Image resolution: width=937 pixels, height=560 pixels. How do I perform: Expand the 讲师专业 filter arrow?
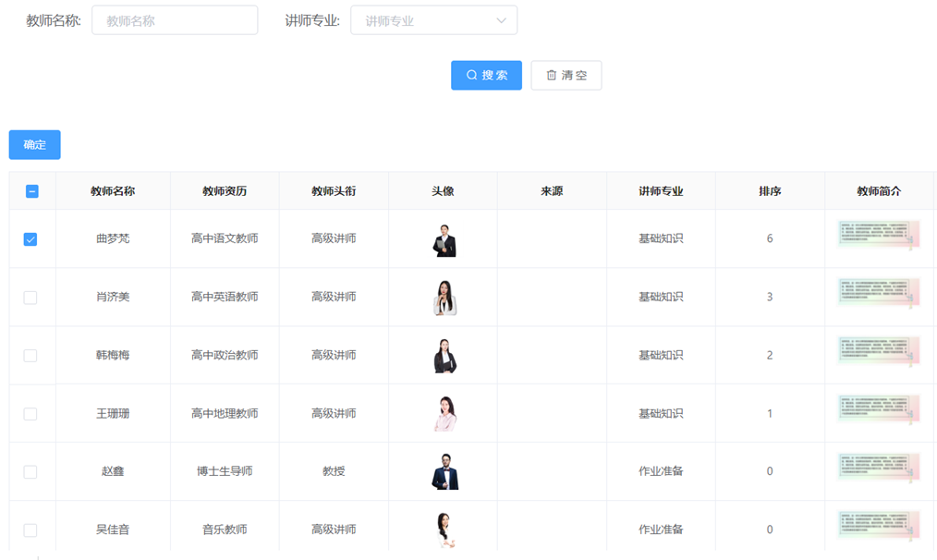tap(500, 19)
